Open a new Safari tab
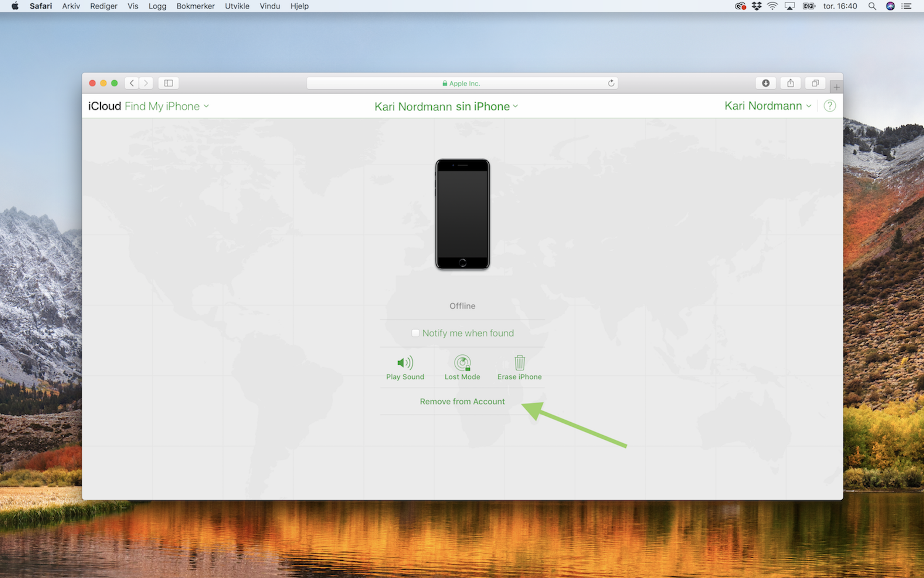Viewport: 924px width, 578px height. [836, 87]
